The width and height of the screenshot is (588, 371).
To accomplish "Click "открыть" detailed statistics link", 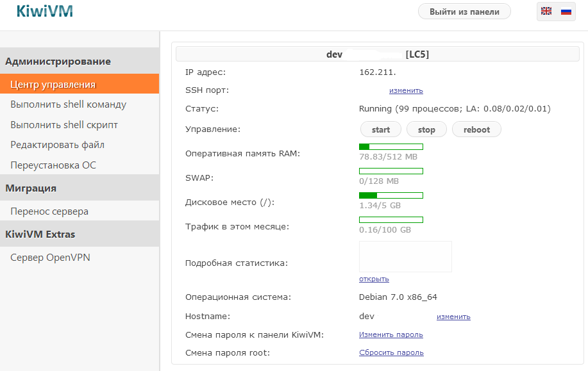I will (374, 279).
